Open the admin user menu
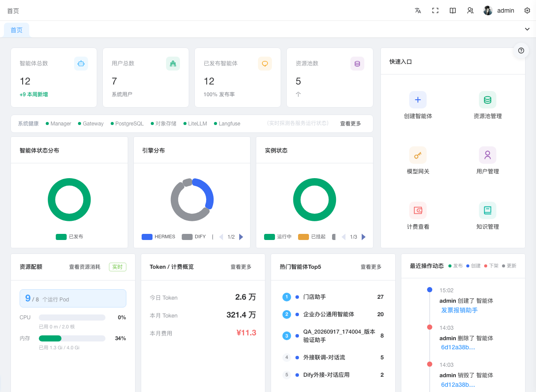The height and width of the screenshot is (392, 536). pos(499,10)
